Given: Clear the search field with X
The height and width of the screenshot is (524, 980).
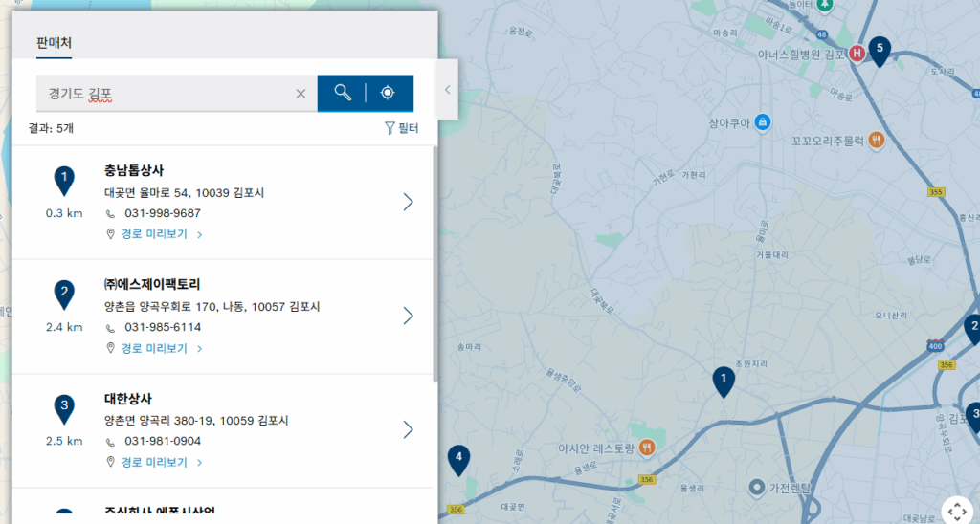Looking at the screenshot, I should [x=301, y=94].
